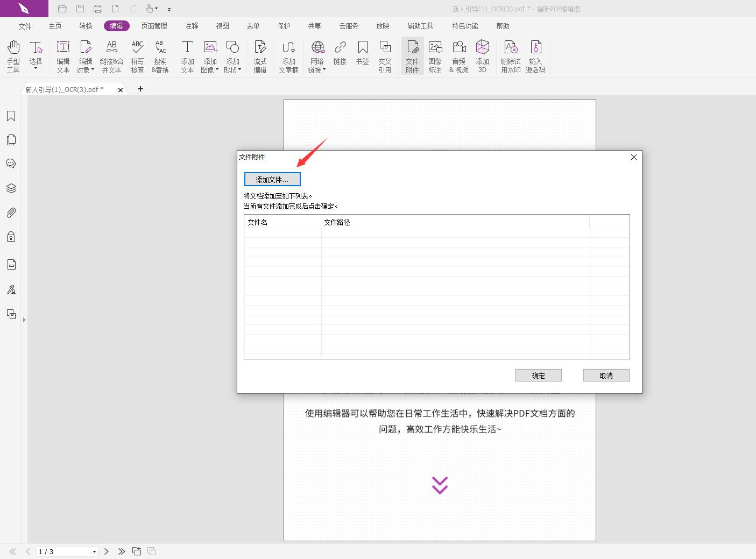Select the 编辑文本 edit text tool

pos(63,54)
